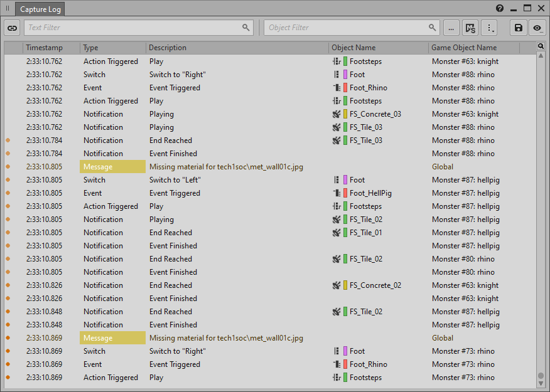
Task: Click the link icon beside Text Filter
Action: click(x=12, y=28)
